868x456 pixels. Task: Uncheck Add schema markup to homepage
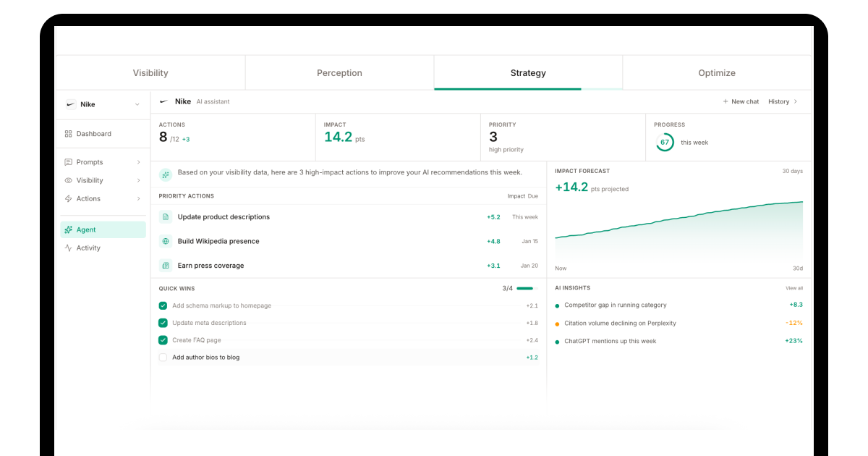tap(163, 305)
